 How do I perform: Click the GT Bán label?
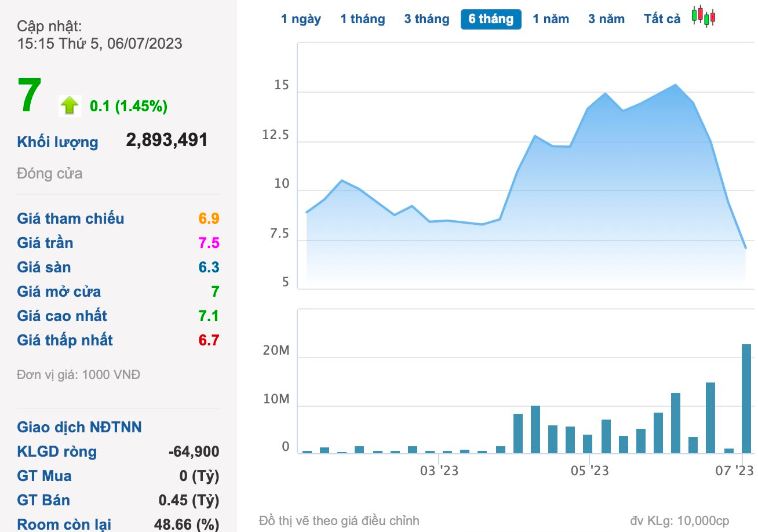tap(43, 500)
